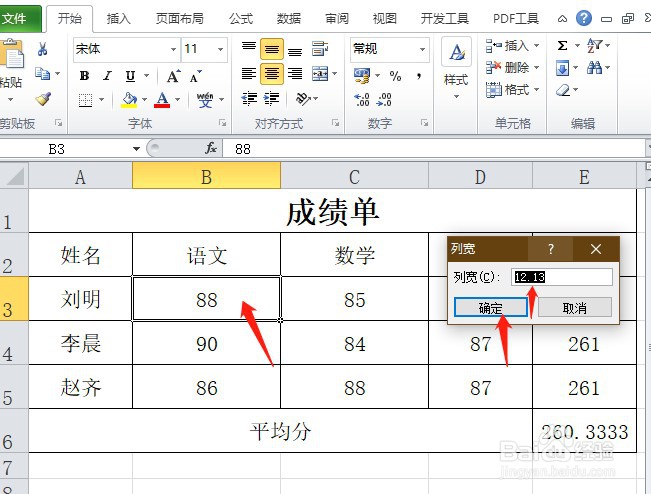Decrease indent icon

click(x=249, y=99)
